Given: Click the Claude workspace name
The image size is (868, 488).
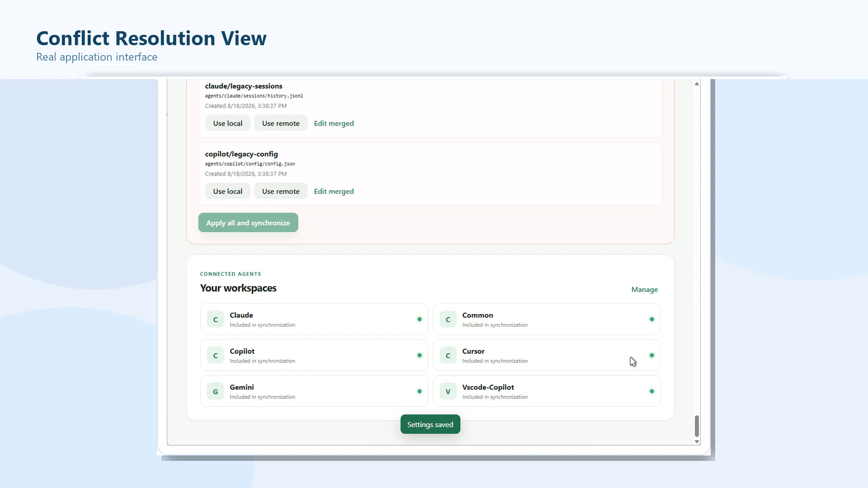Looking at the screenshot, I should click(x=241, y=315).
